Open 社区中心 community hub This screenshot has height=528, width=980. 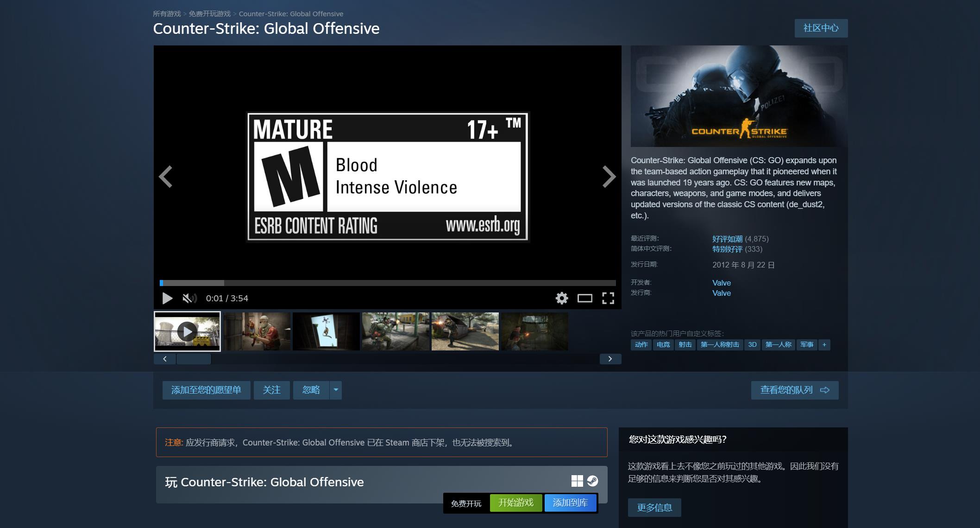[821, 28]
